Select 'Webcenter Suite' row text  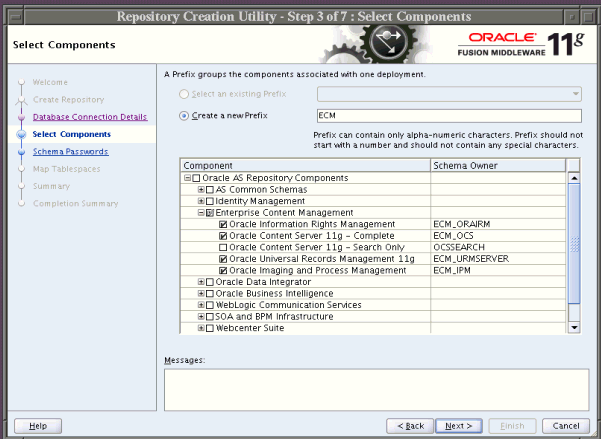click(x=250, y=328)
